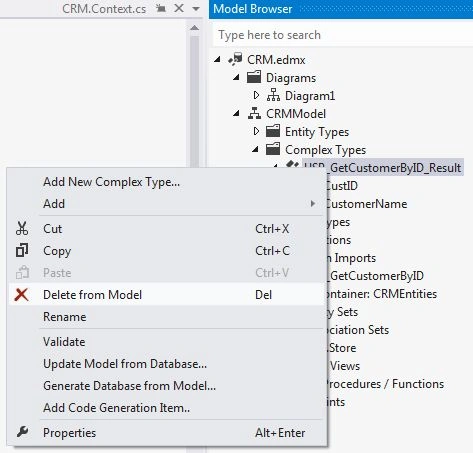This screenshot has width=473, height=453.
Task: Expand the Entity Types folder
Action: click(x=256, y=131)
